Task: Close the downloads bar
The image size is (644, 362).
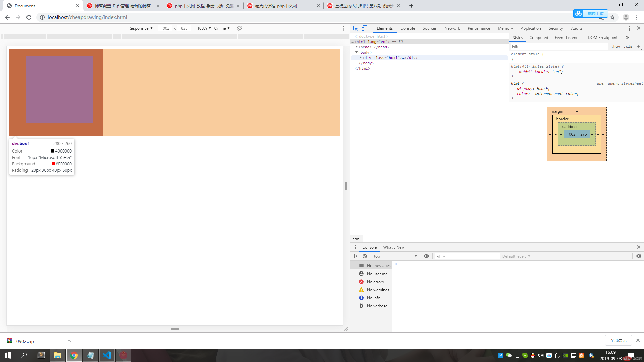Action: click(x=638, y=340)
